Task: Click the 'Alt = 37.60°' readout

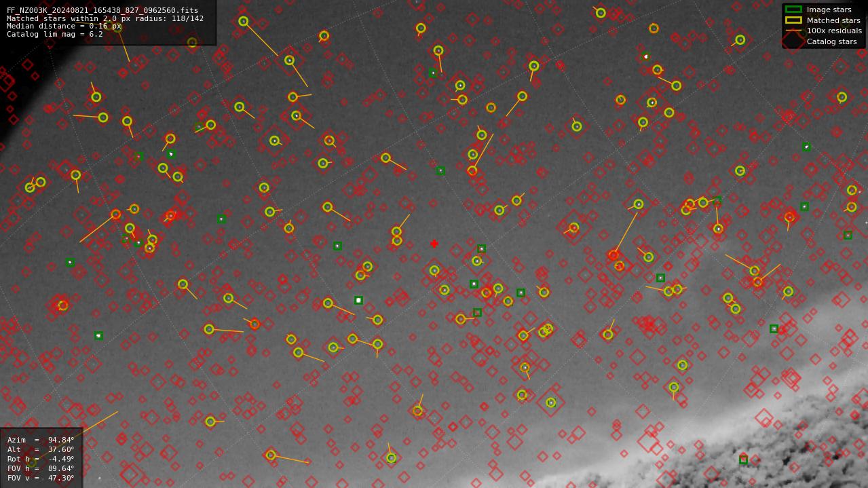Action: (x=41, y=449)
